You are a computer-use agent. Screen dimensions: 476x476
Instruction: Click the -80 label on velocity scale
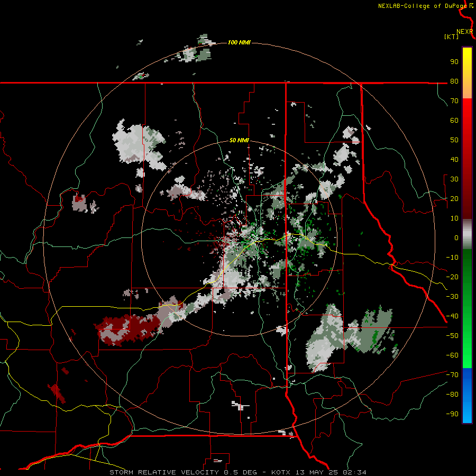point(452,395)
